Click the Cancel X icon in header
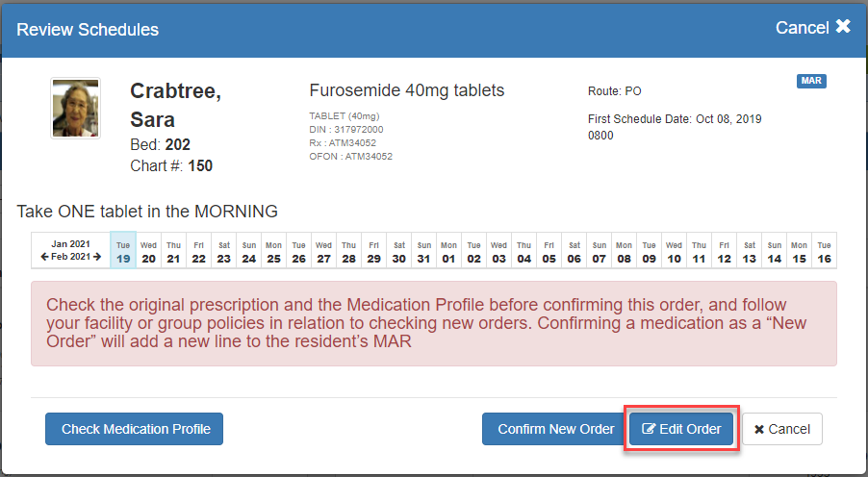The image size is (868, 477). (843, 27)
